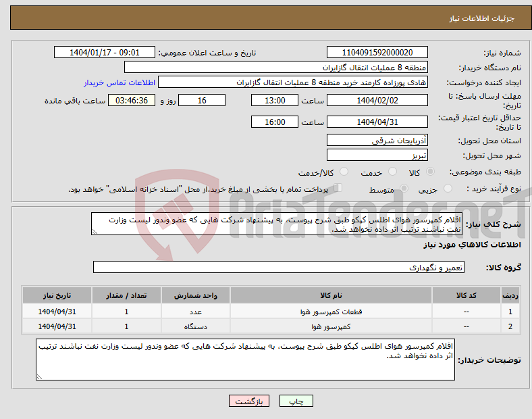Click the اطلاعات کالاهای مورد نیاز heading
Viewport: 532px width, 419px height.
[x=472, y=245]
